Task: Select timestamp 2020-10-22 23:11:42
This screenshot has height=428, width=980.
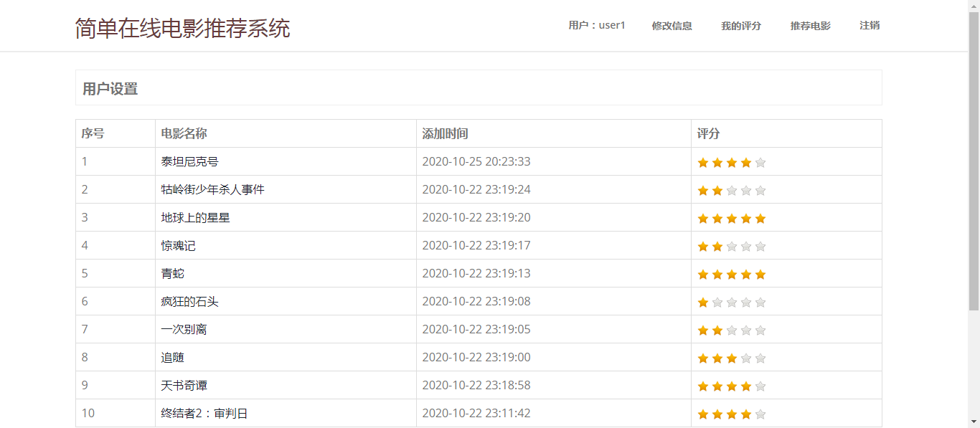Action: click(x=476, y=413)
